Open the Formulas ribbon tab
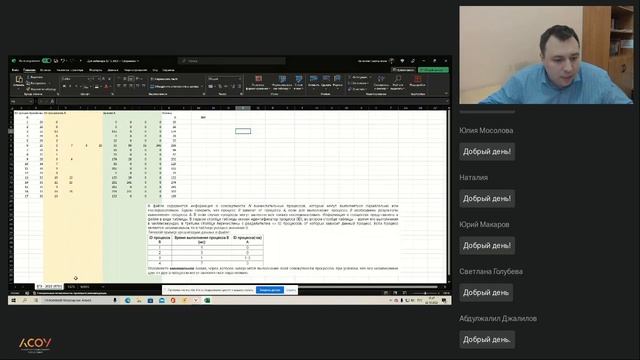Image resolution: width=640 pixels, height=360 pixels. tap(96, 70)
